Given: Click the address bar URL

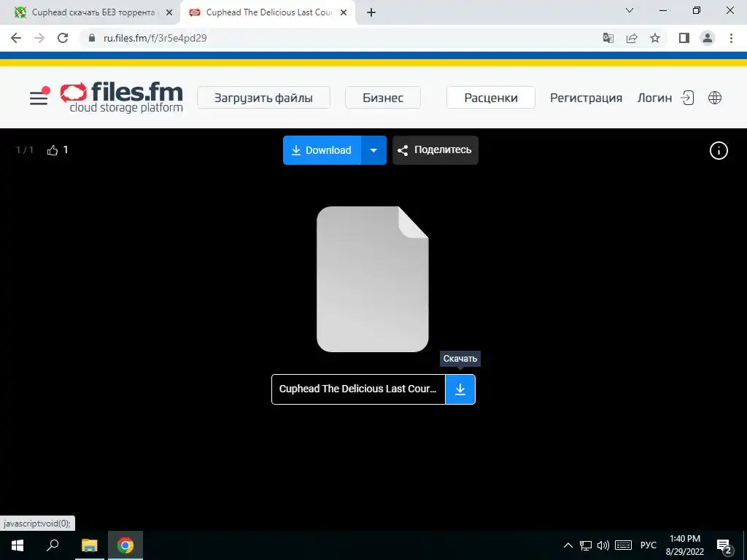Looking at the screenshot, I should click(155, 38).
